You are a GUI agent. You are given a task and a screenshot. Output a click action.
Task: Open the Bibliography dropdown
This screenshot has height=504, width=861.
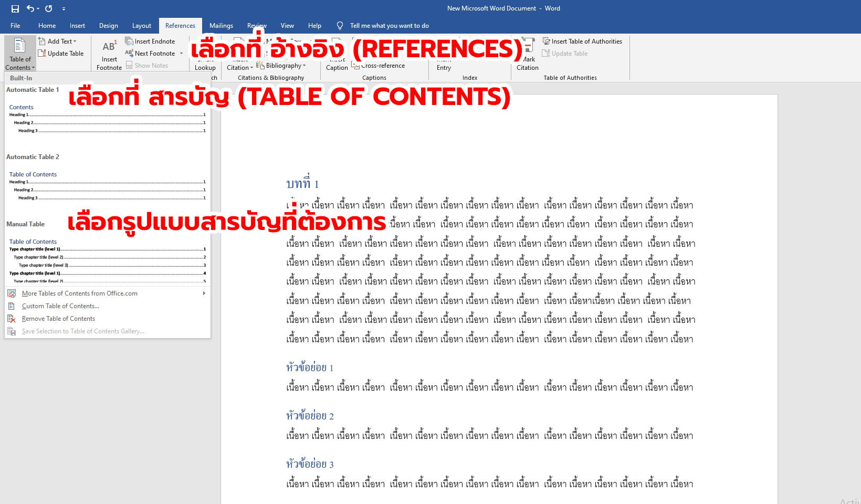(x=281, y=65)
